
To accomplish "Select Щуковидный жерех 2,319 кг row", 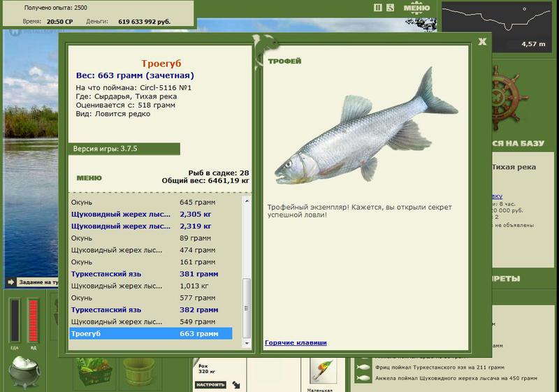I will pos(150,226).
